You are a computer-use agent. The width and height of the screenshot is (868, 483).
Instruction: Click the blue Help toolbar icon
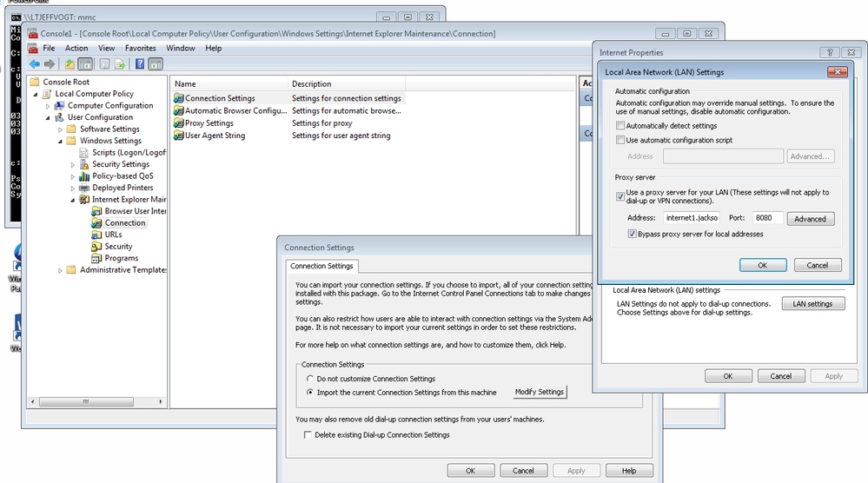pos(140,64)
